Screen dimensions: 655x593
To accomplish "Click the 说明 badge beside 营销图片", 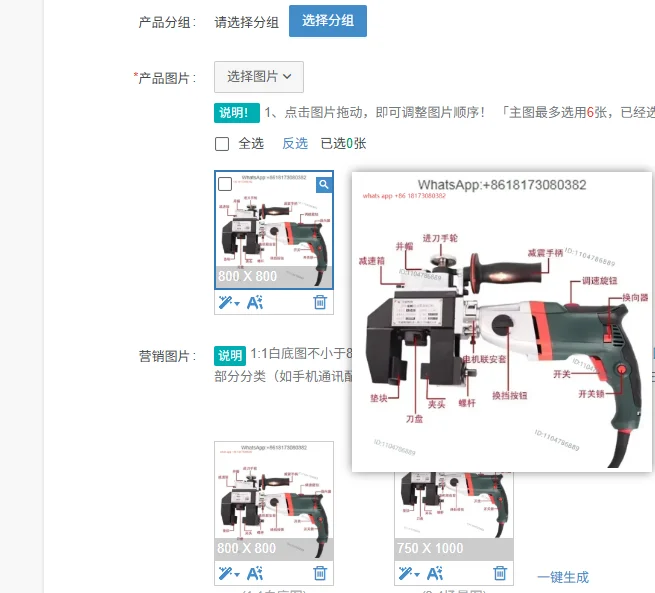I will point(230,355).
